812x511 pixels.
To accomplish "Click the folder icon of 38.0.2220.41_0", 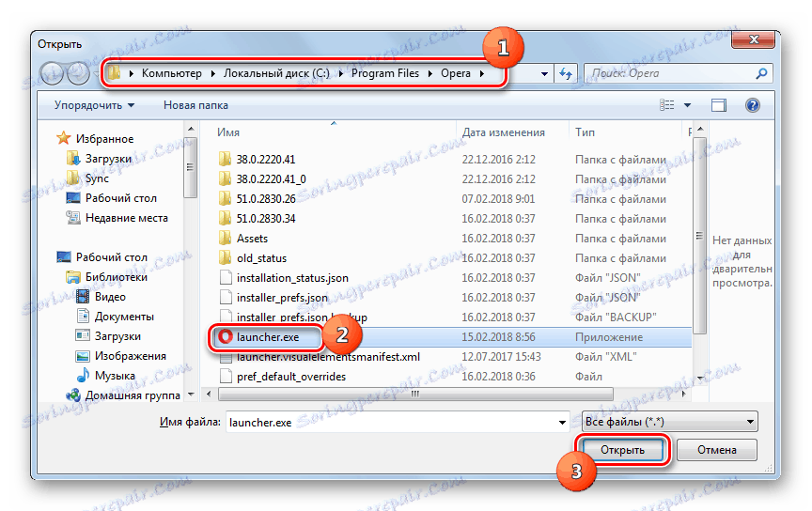I will (x=225, y=178).
